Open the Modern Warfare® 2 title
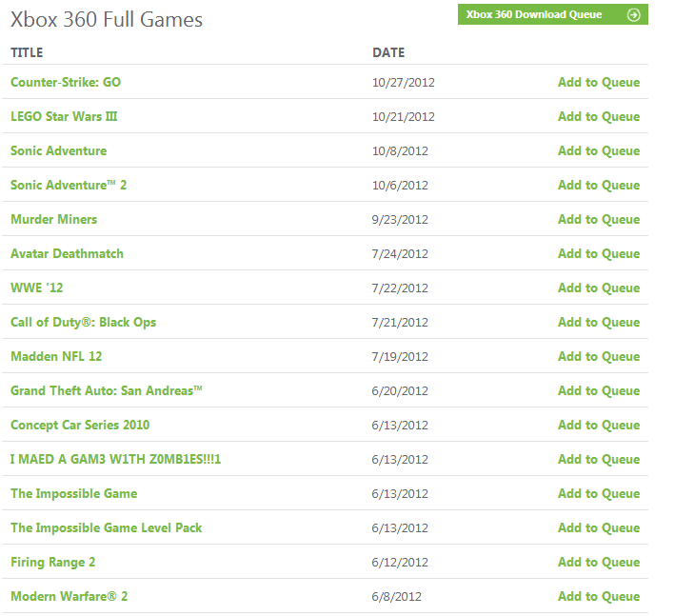 69,597
